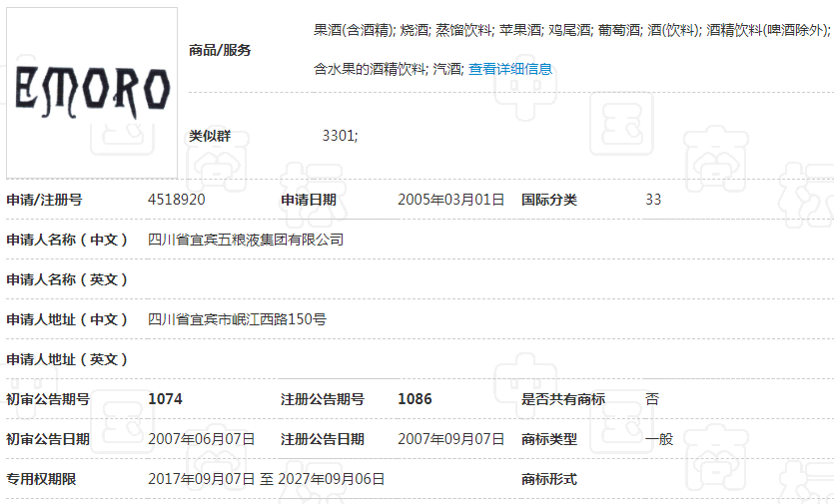Click the 申请日期 label
The width and height of the screenshot is (834, 504).
(309, 200)
